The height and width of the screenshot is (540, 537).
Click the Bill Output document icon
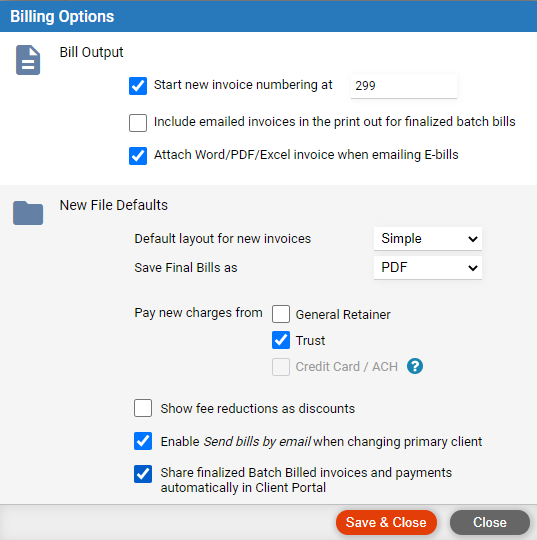point(28,60)
